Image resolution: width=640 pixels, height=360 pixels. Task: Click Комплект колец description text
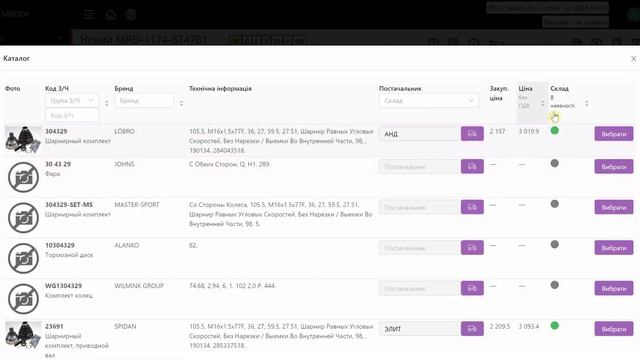point(69,296)
